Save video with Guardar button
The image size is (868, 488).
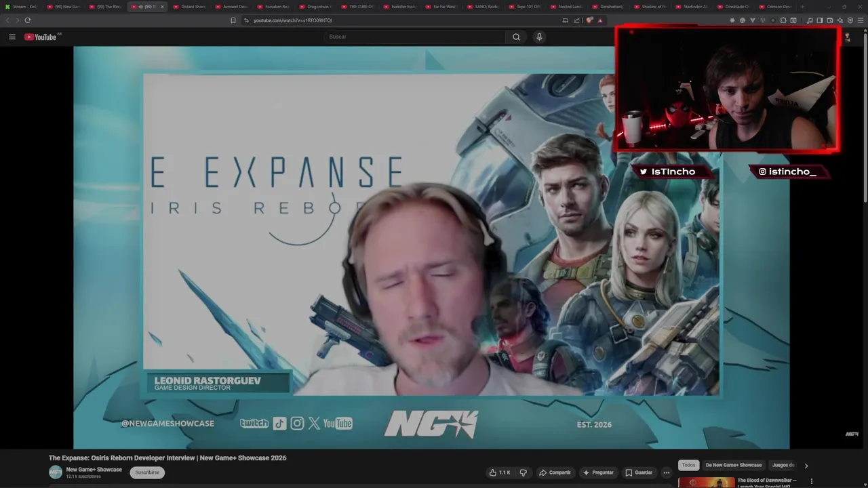(x=639, y=472)
